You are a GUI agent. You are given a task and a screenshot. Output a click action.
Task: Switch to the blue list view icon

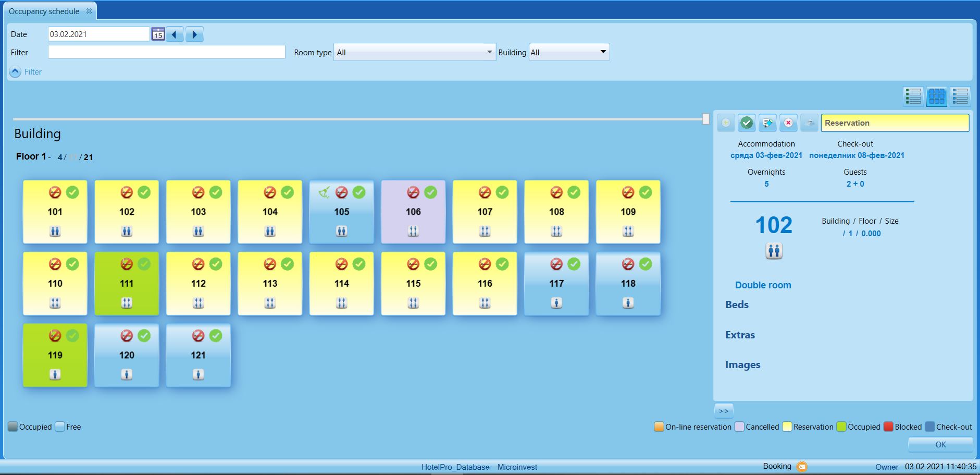960,96
